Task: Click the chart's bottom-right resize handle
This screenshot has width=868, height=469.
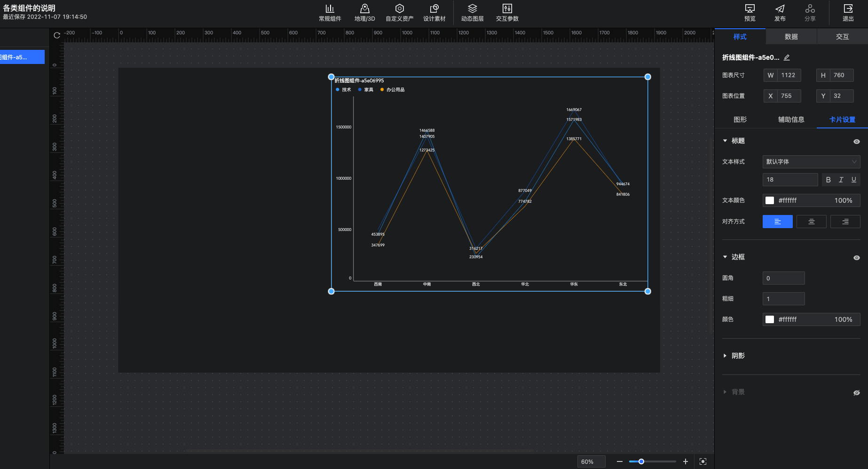Action: pos(648,291)
